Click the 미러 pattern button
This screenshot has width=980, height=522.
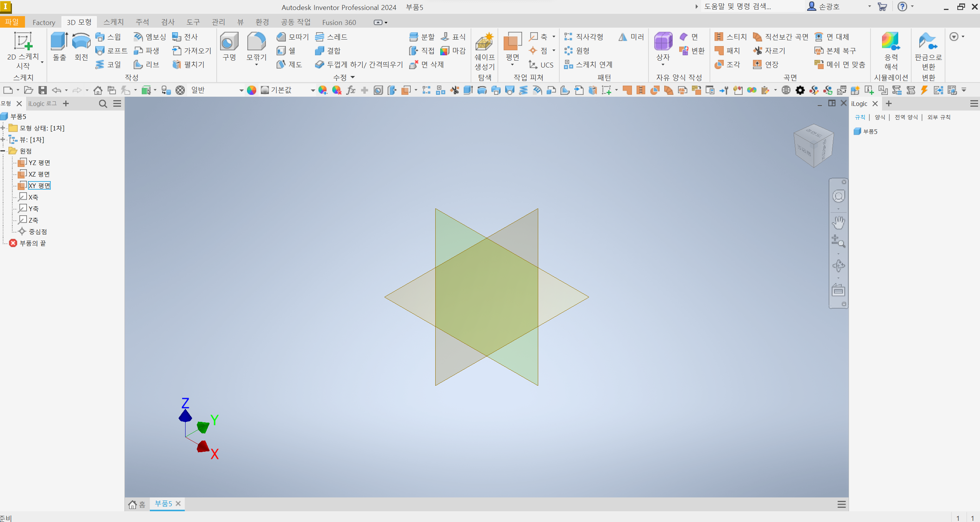click(x=631, y=37)
